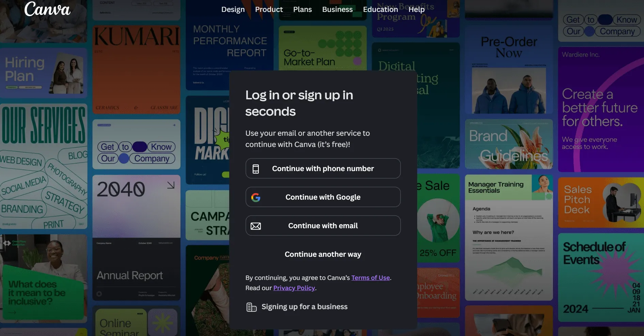This screenshot has height=336, width=644.
Task: Open the Sales Pitch Deck thumbnail
Action: point(601,202)
